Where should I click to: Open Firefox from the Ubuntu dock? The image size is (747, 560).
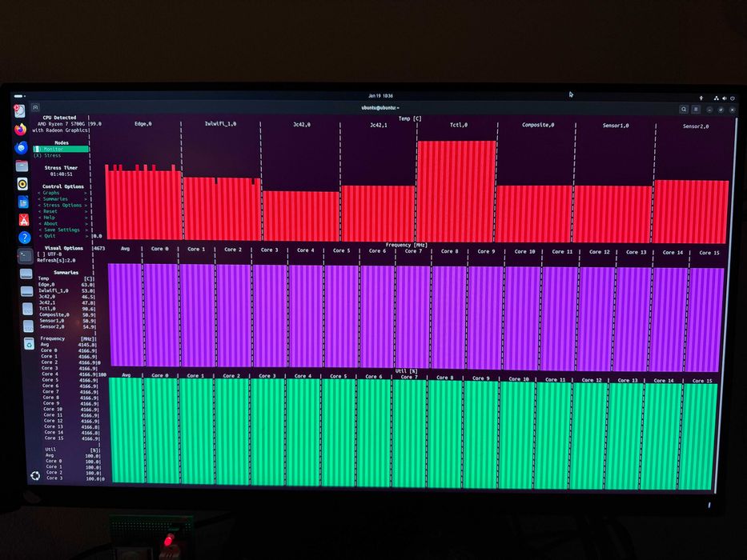[21, 130]
